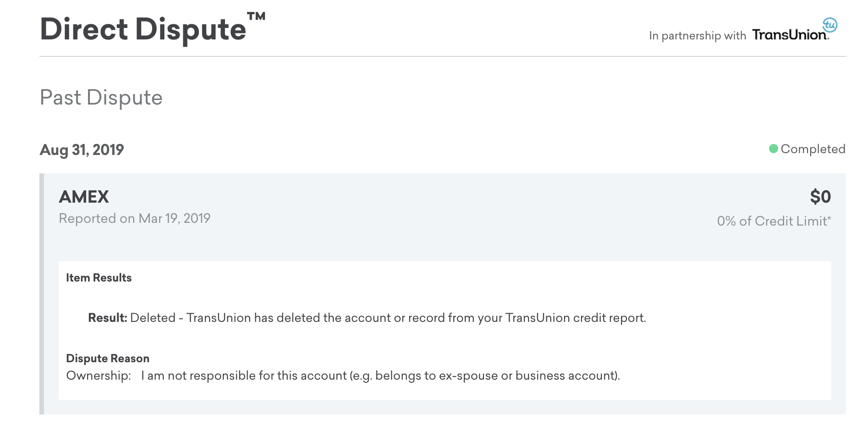868x431 pixels.
Task: Click the not responsible for account reason text
Action: click(x=380, y=376)
